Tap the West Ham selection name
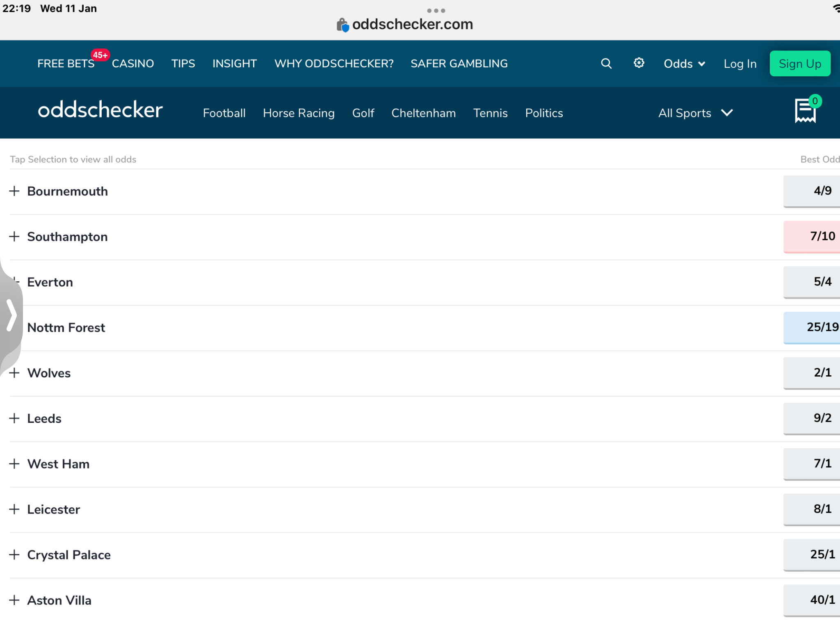The height and width of the screenshot is (630, 840). pos(58,464)
